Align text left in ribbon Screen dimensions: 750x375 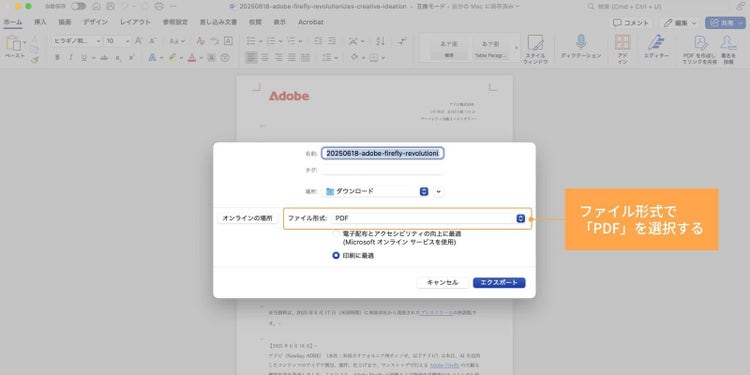[251, 57]
